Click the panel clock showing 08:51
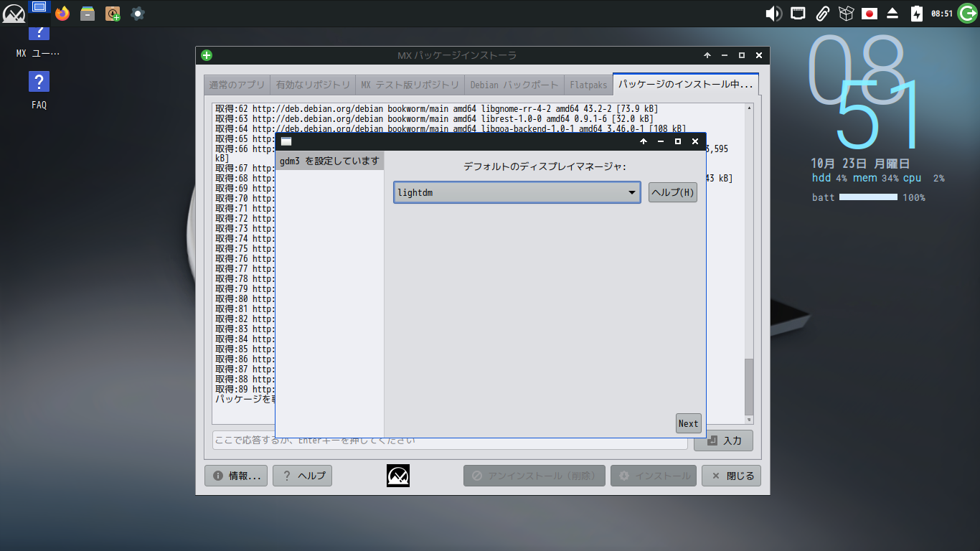The image size is (980, 551). [941, 14]
